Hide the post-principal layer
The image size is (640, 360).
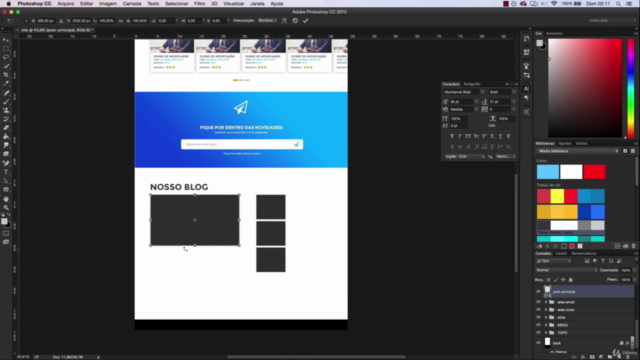coord(538,292)
